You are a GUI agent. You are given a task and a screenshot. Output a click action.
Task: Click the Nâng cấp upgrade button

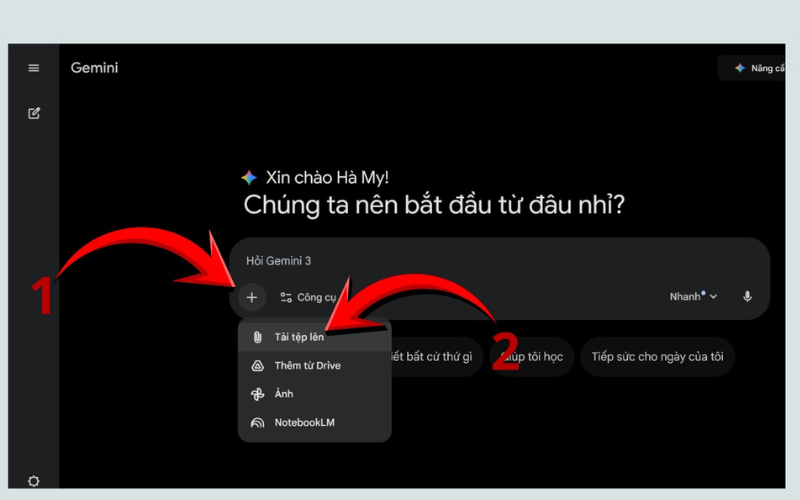click(x=752, y=68)
